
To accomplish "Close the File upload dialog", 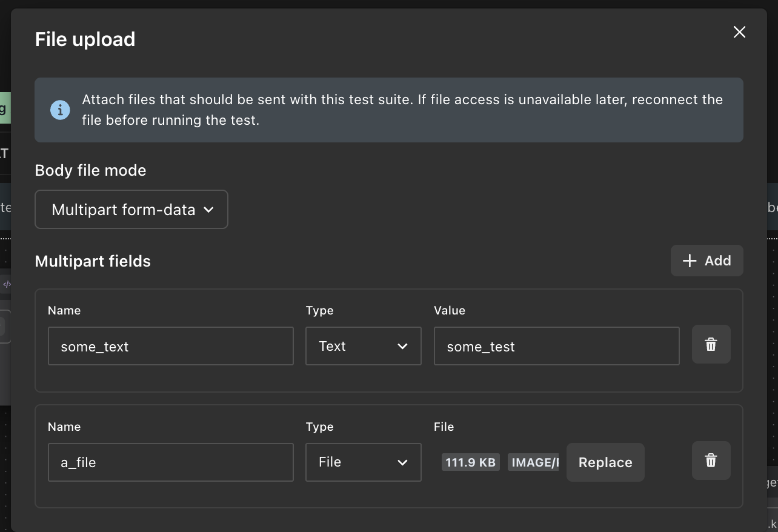I will tap(739, 32).
